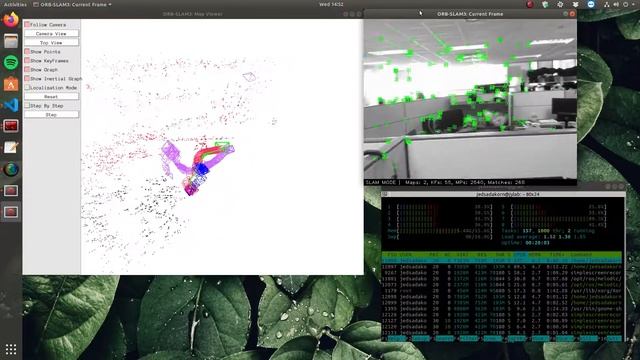Select htop process row PID 3355 gnome-shell
640x360 pixels.
(x=502, y=309)
